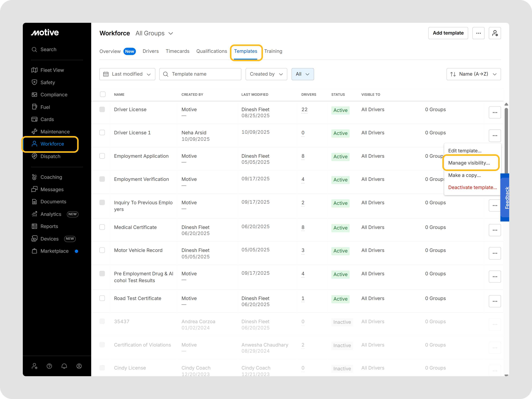Check the Driver License 1 row checkbox

(102, 132)
